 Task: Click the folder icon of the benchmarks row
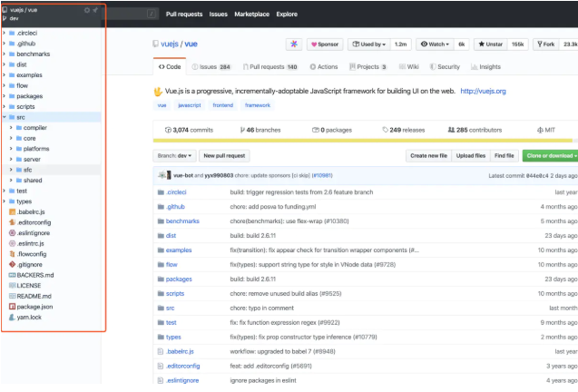161,221
